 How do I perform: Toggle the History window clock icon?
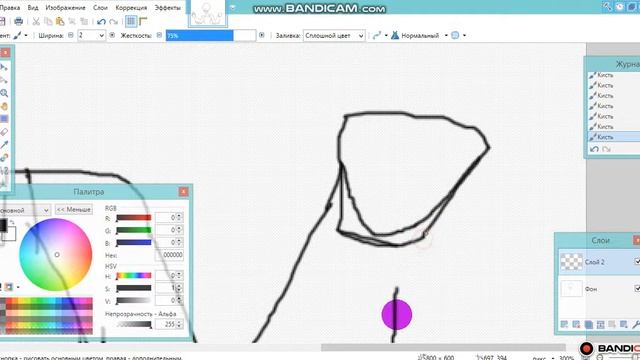click(620, 6)
